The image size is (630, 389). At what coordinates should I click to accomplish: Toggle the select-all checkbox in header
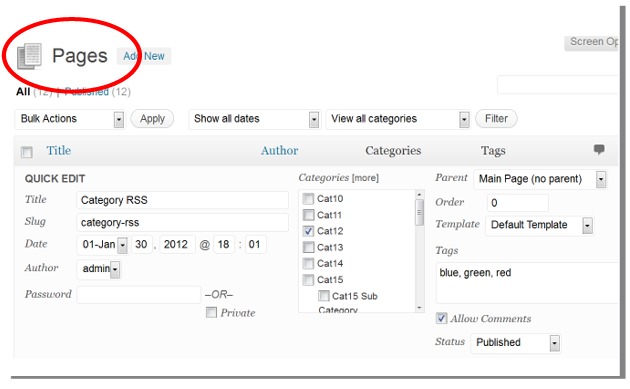(x=27, y=152)
